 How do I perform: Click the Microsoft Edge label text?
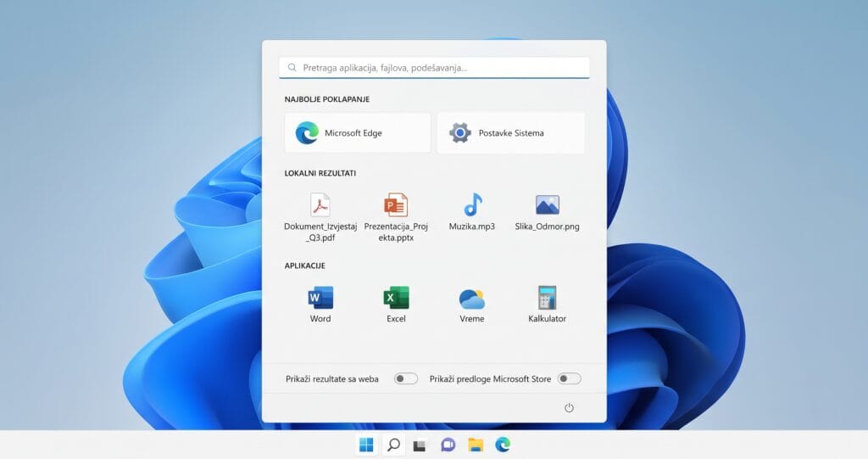353,133
